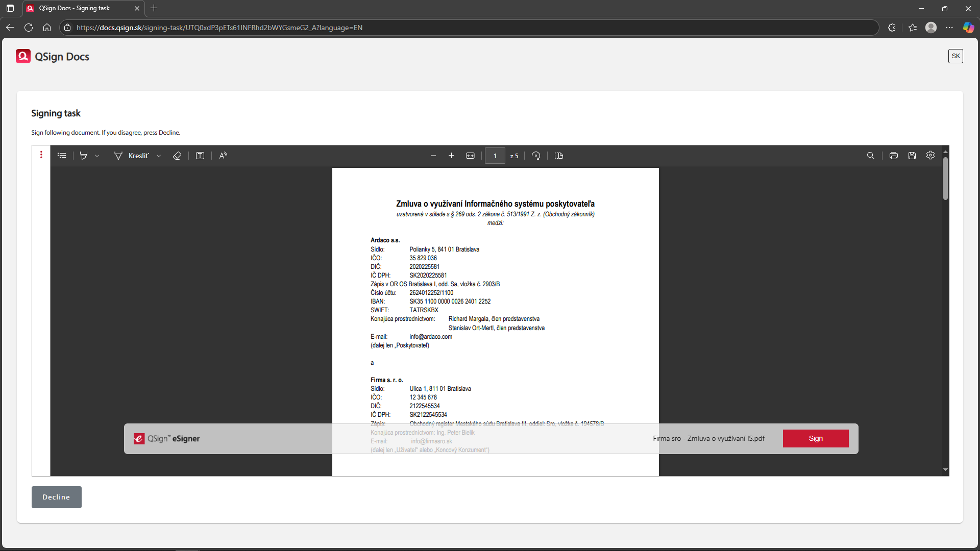The width and height of the screenshot is (980, 551).
Task: Open PDF viewer settings gear
Action: tap(930, 155)
